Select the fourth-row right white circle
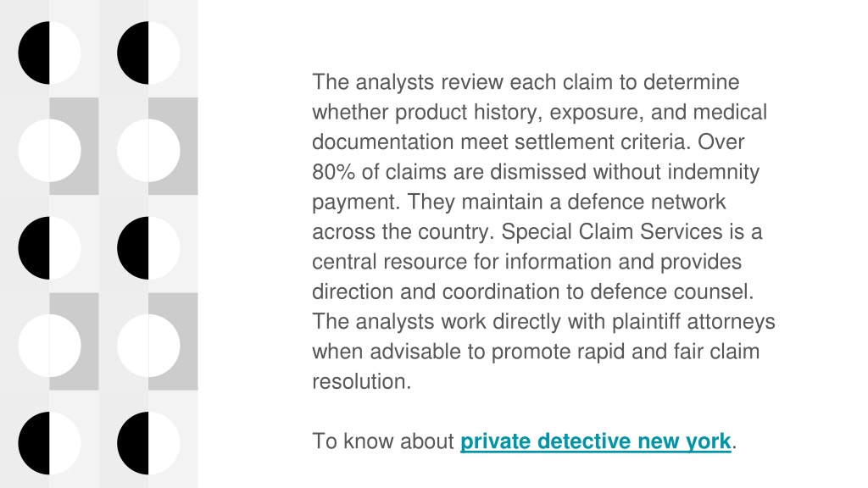Image resolution: width=868 pixels, height=488 pixels. [148, 346]
